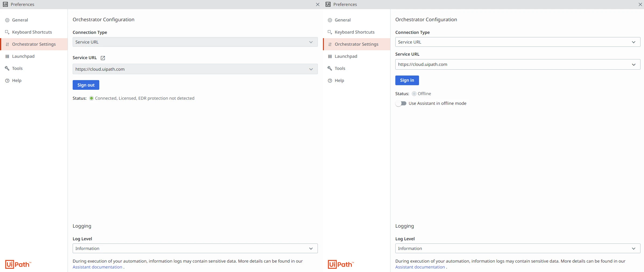
Task: Click the 'Log Level' label in the right window
Action: [405, 239]
